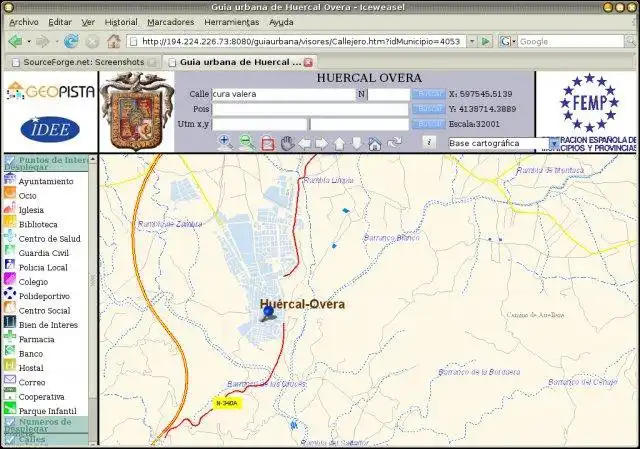Click Buscar button for Utm x,y row
The width and height of the screenshot is (640, 449).
point(428,123)
